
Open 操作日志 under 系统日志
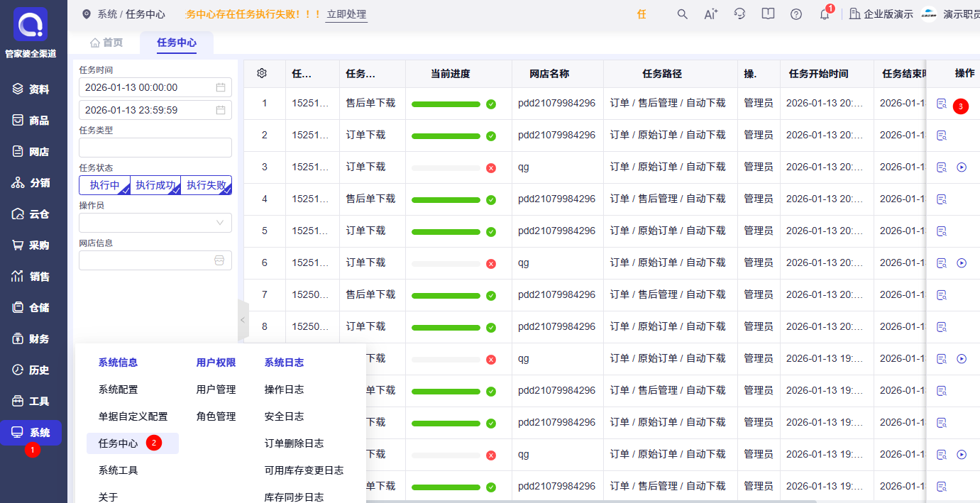285,389
